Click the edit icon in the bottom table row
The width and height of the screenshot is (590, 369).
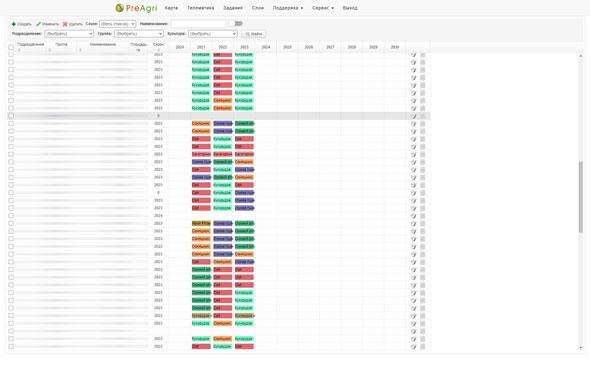pyautogui.click(x=414, y=346)
